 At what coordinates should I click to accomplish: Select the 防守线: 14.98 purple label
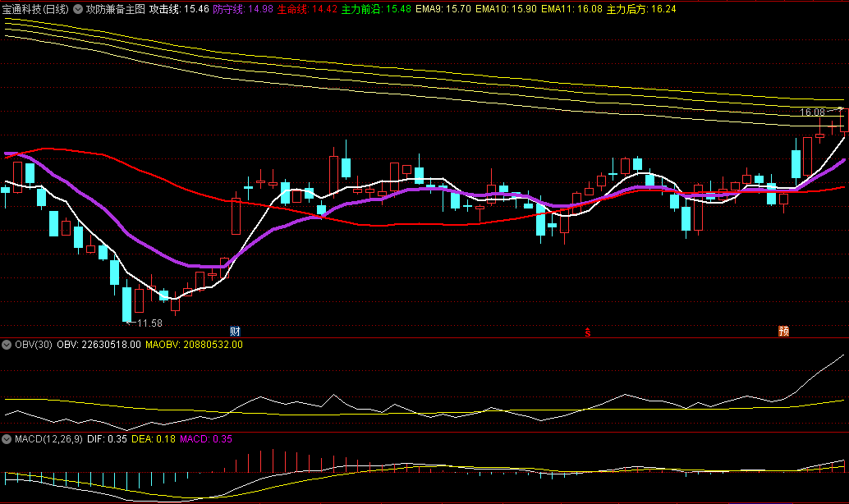point(243,9)
